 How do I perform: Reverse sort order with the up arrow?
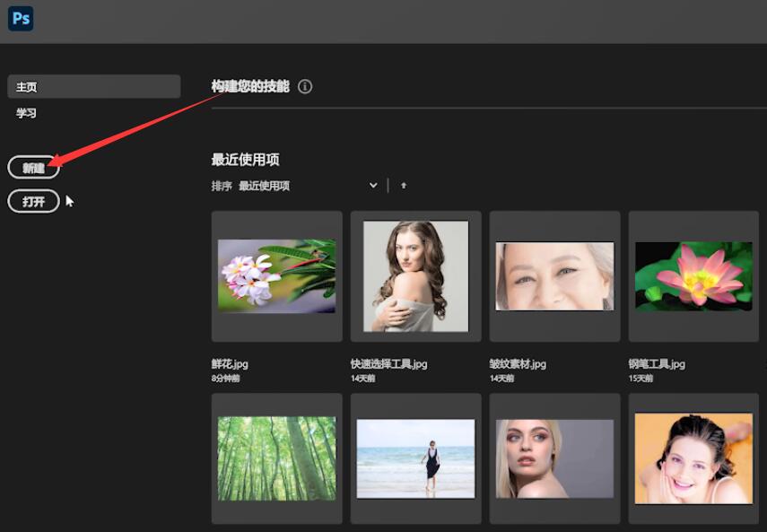click(404, 186)
